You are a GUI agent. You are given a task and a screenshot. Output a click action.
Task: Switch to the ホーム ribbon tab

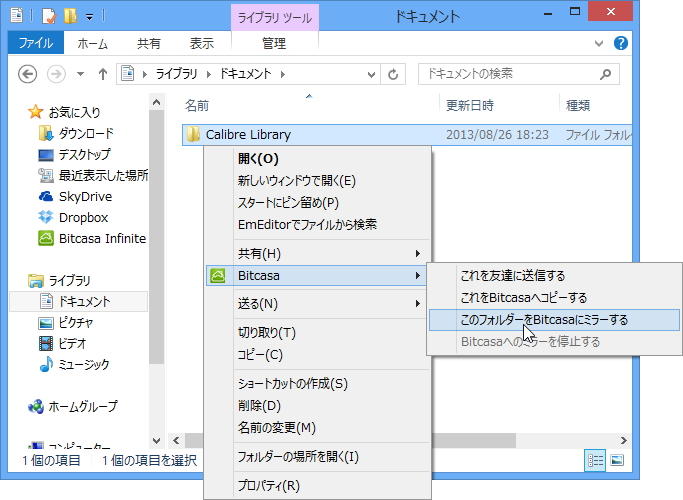pos(92,43)
